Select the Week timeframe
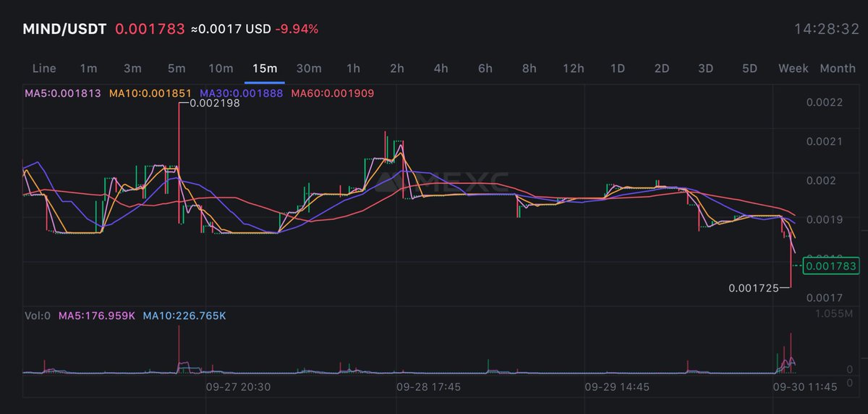Viewport: 868px width, 414px height. click(793, 68)
